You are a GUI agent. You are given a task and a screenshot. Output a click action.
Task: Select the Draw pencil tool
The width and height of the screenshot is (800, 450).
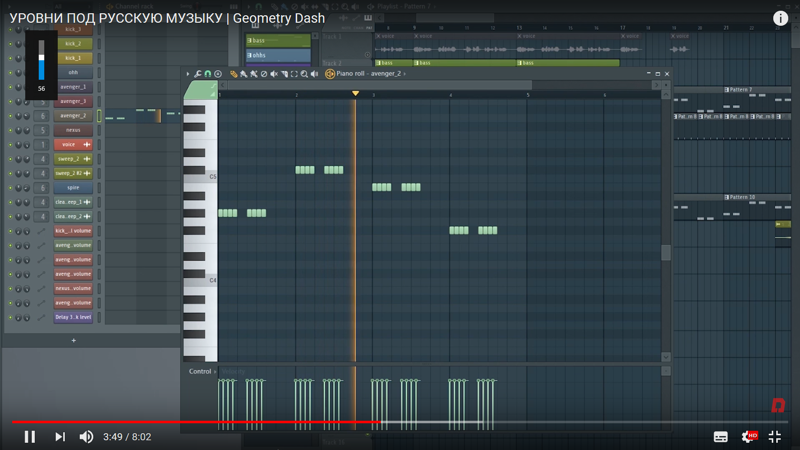tap(234, 74)
